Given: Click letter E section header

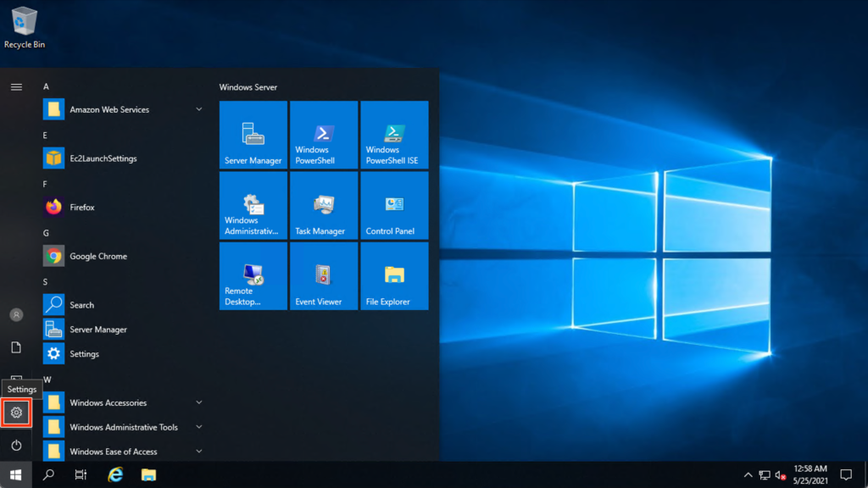Looking at the screenshot, I should (46, 136).
